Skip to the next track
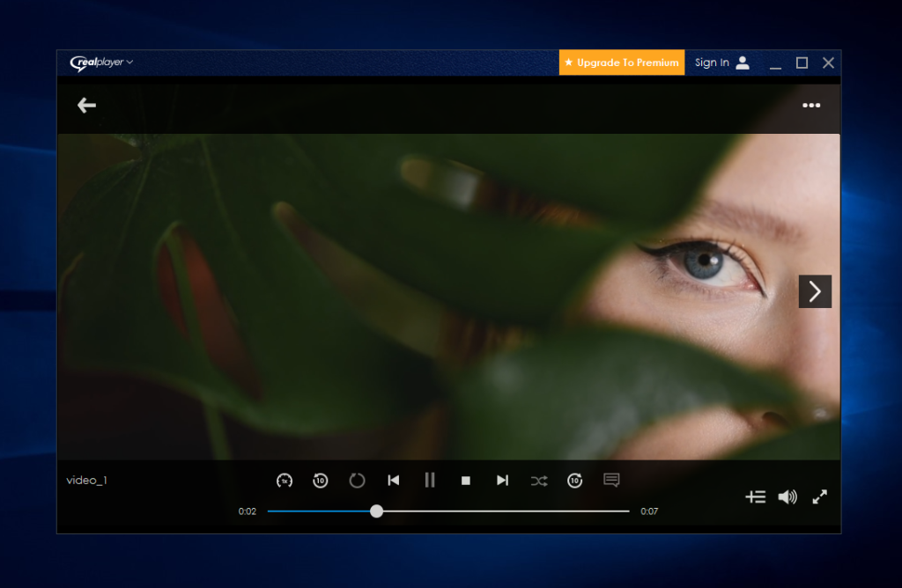Image resolution: width=902 pixels, height=588 pixels. pos(502,481)
